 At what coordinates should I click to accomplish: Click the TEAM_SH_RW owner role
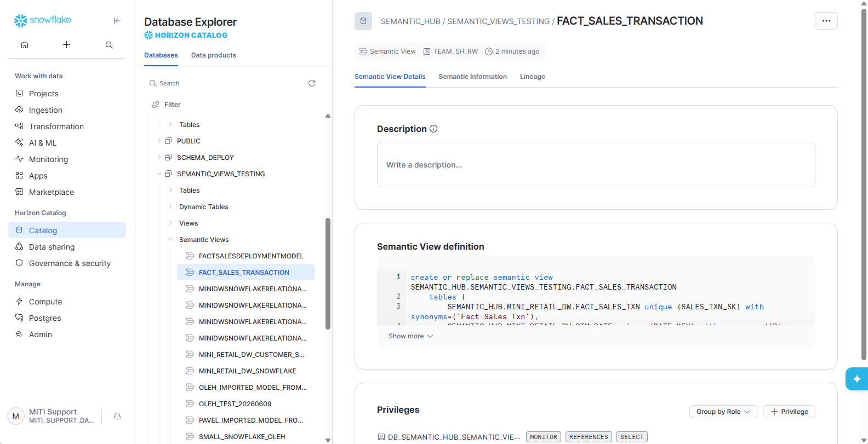pos(450,51)
